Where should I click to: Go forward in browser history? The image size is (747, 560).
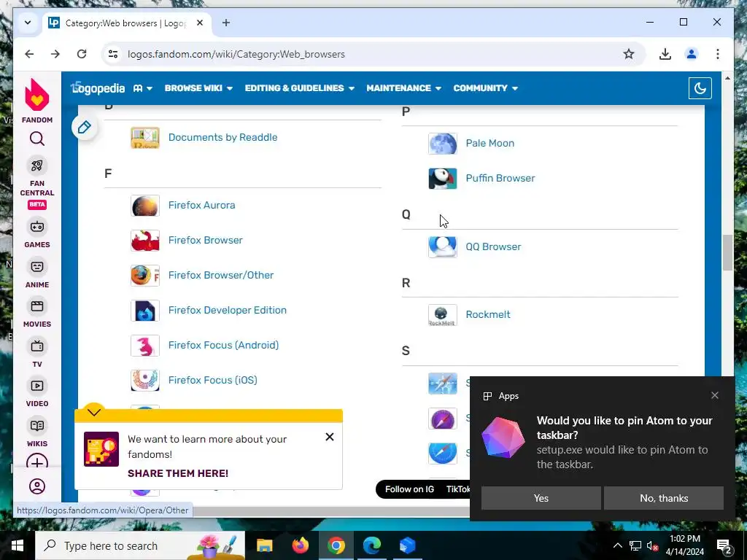point(55,54)
